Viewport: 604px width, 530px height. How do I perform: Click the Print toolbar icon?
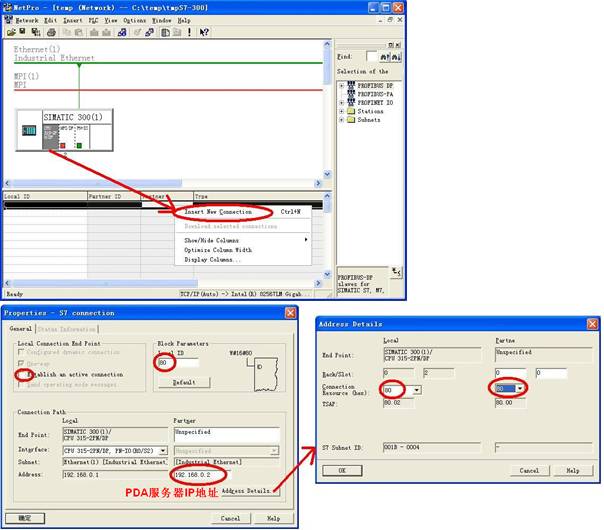[51, 32]
